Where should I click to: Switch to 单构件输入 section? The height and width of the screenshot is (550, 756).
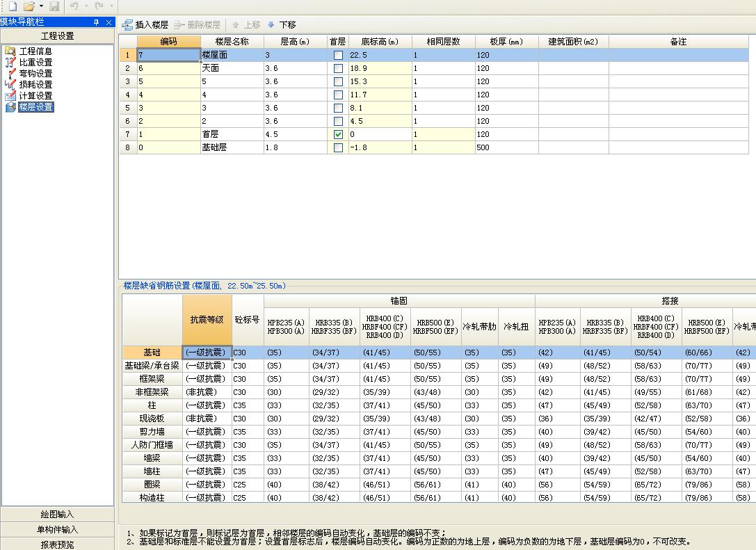coord(57,529)
